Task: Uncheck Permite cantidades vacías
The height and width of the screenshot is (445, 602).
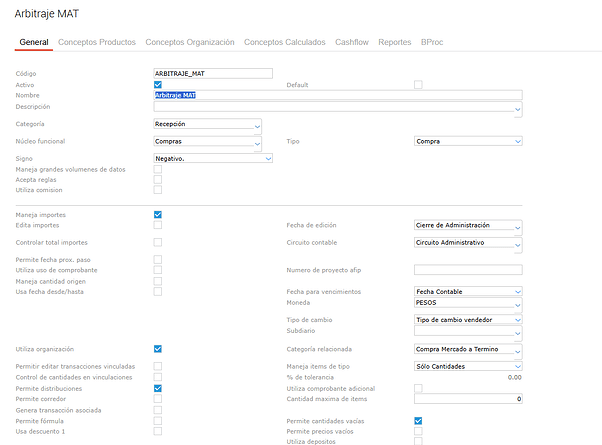Action: 418,421
